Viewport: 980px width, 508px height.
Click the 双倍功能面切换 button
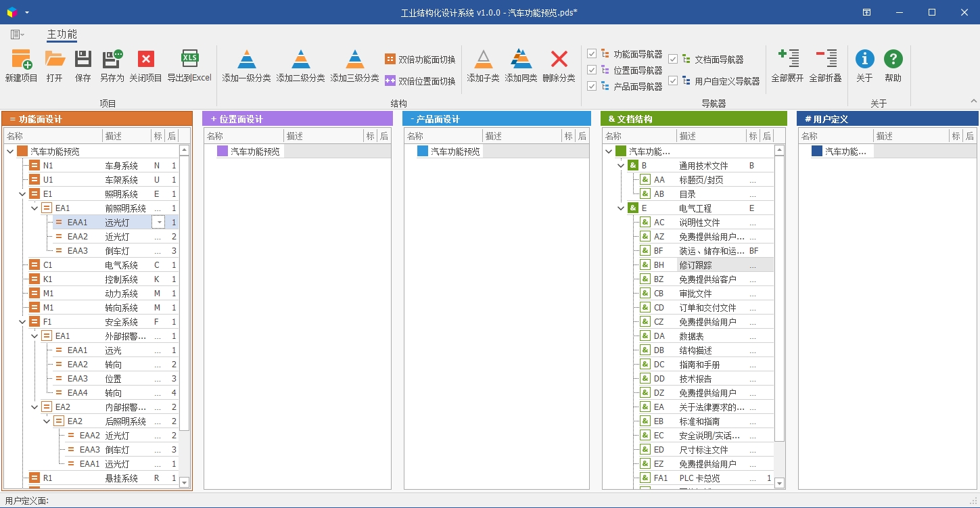pos(419,60)
